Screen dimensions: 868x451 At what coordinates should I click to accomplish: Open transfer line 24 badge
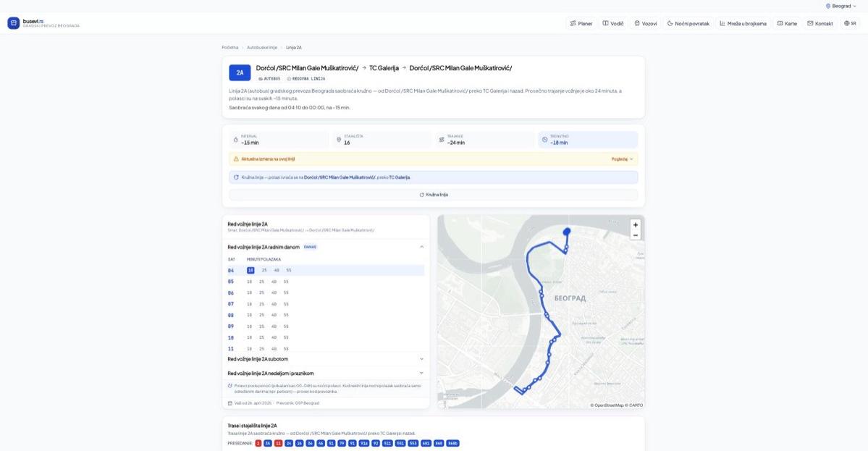point(288,443)
